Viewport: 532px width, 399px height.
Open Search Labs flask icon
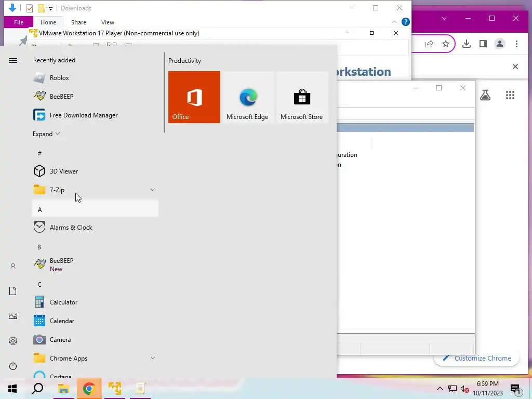pyautogui.click(x=485, y=95)
